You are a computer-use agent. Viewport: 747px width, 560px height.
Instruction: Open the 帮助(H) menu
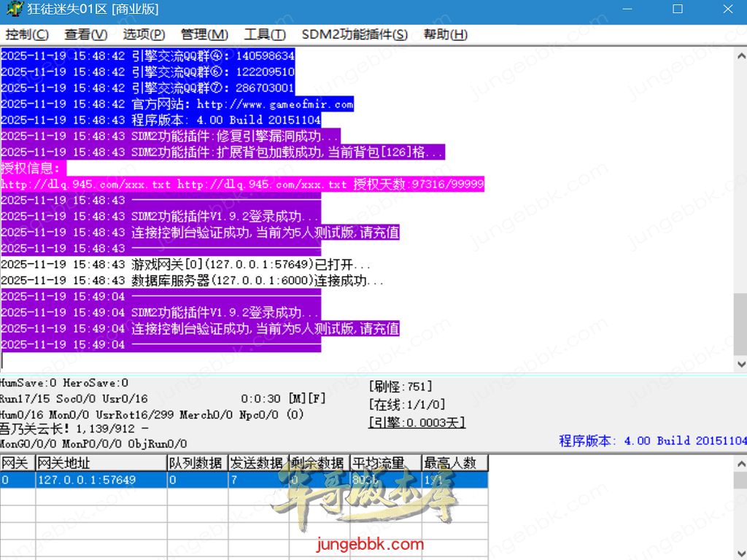[445, 34]
